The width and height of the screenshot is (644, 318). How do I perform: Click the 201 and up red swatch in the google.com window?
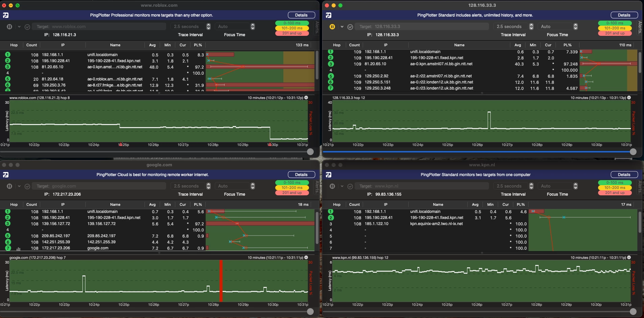(x=292, y=193)
